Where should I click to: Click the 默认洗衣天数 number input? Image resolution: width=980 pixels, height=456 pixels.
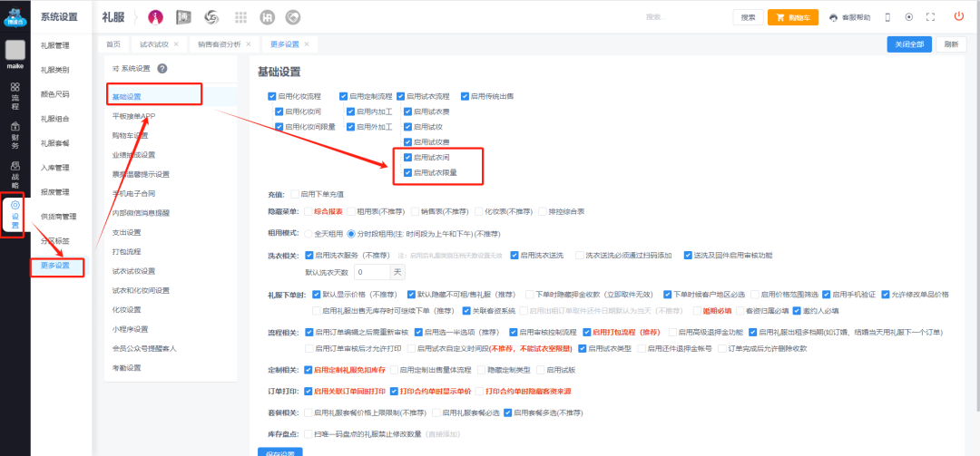[373, 272]
